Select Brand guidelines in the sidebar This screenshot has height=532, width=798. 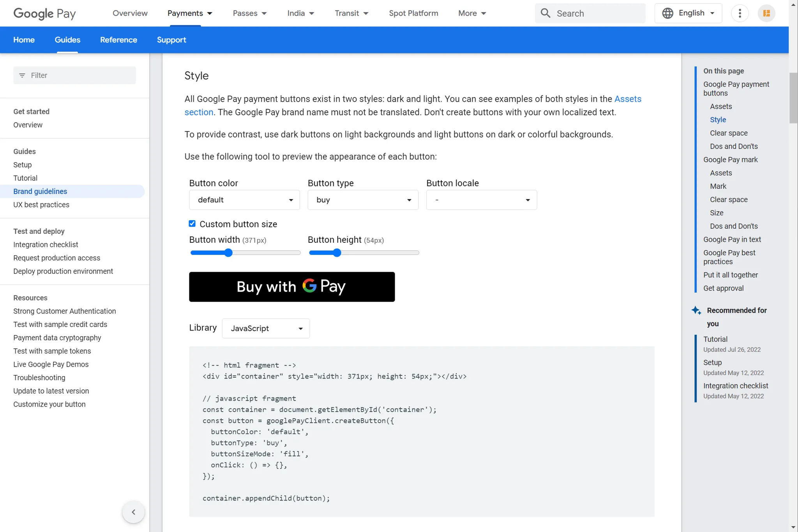40,191
